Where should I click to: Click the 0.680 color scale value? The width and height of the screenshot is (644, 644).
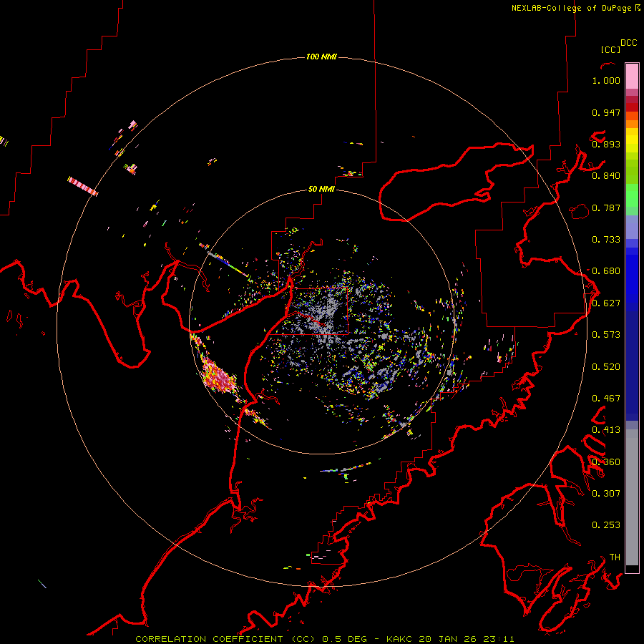click(606, 271)
